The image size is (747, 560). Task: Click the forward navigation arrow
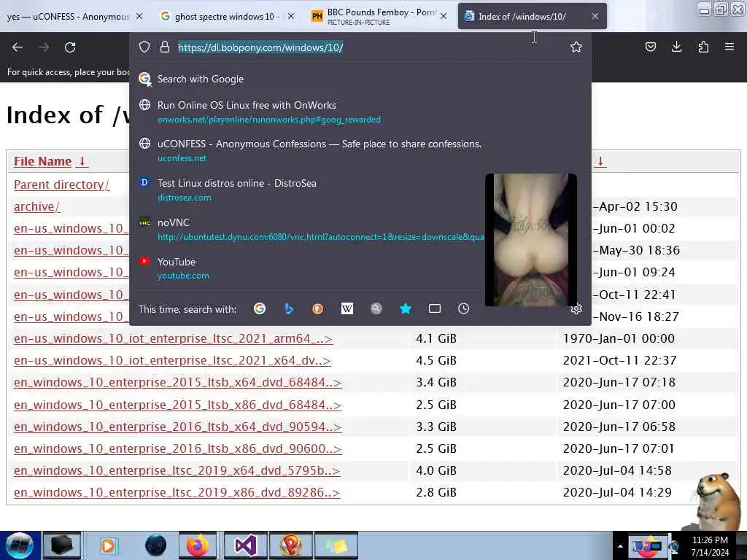point(44,47)
